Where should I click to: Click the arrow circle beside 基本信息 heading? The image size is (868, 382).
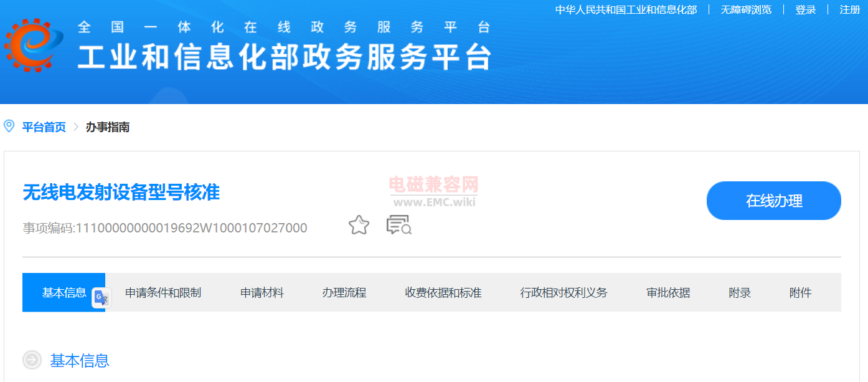[x=32, y=360]
